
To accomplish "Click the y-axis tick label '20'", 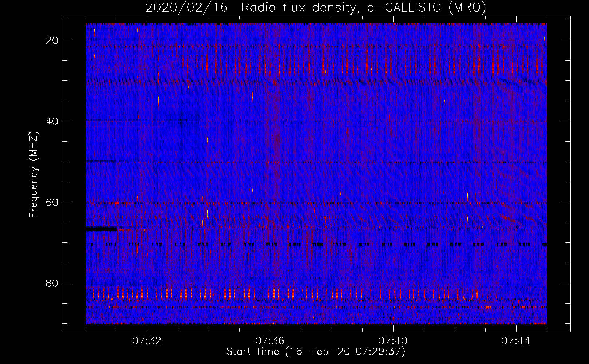I will coord(52,40).
